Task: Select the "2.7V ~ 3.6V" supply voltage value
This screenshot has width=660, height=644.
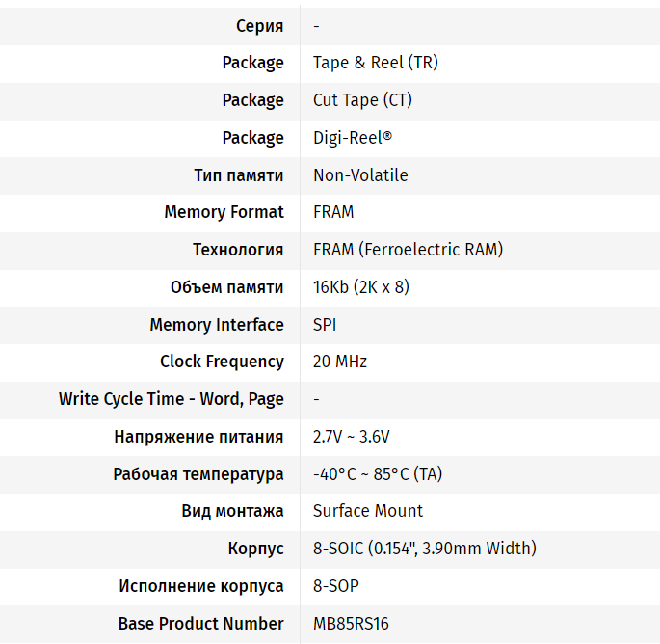Action: [x=352, y=437]
